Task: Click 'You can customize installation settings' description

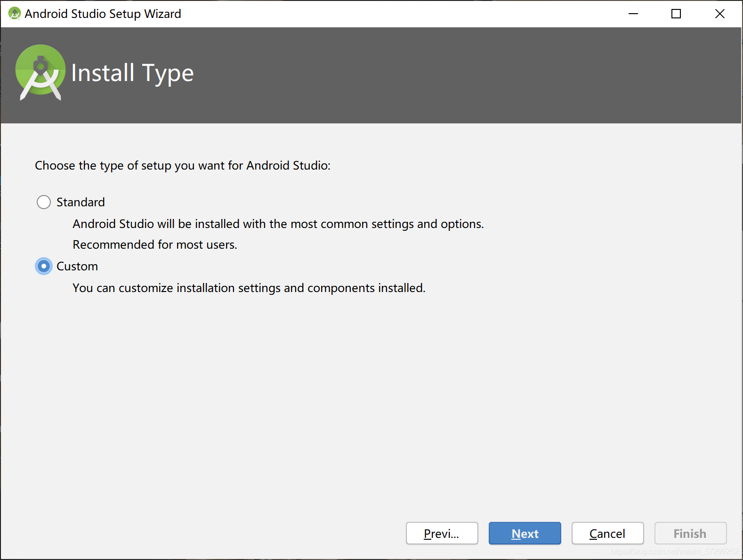Action: pyautogui.click(x=249, y=288)
